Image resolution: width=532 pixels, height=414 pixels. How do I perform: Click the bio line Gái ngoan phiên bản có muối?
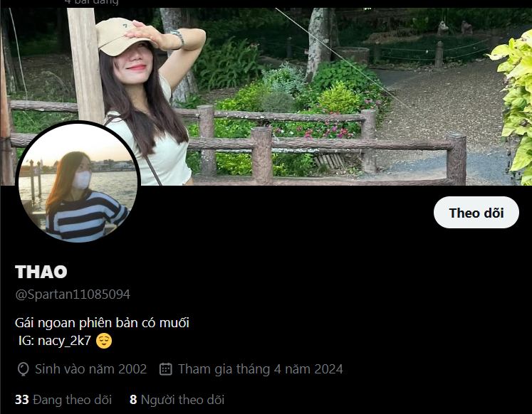tap(102, 323)
